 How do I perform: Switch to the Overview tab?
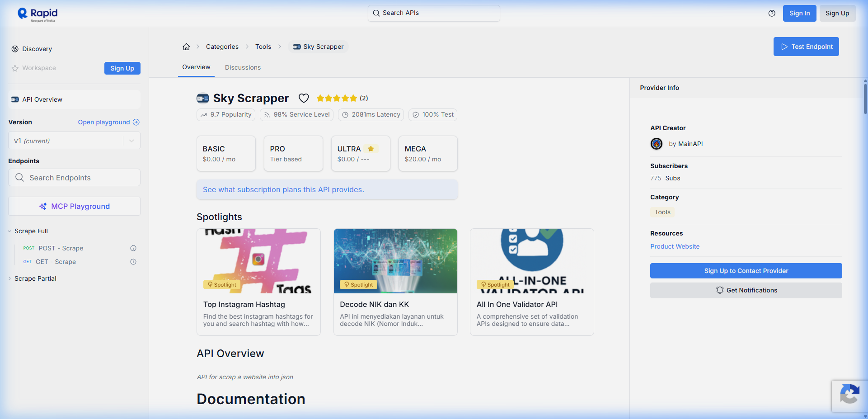tap(196, 67)
